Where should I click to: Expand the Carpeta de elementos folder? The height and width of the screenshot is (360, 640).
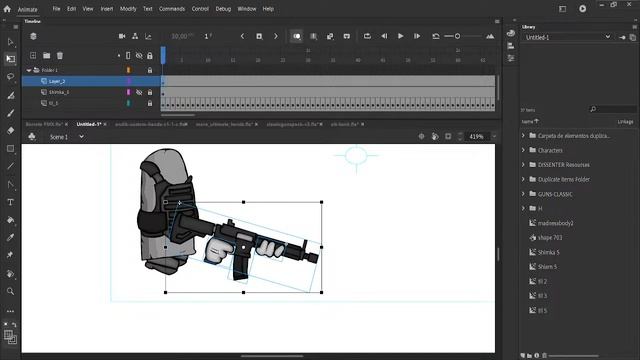pos(523,136)
